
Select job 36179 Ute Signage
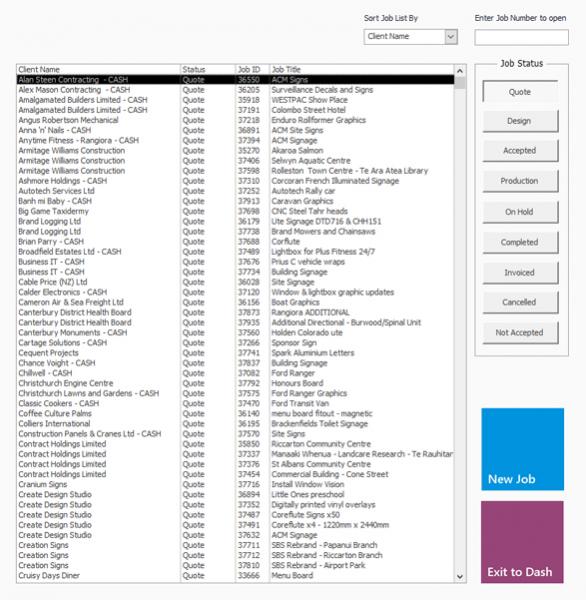tap(235, 222)
